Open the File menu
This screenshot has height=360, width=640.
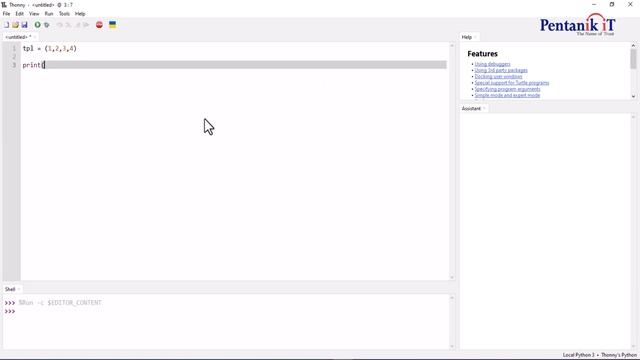point(6,13)
